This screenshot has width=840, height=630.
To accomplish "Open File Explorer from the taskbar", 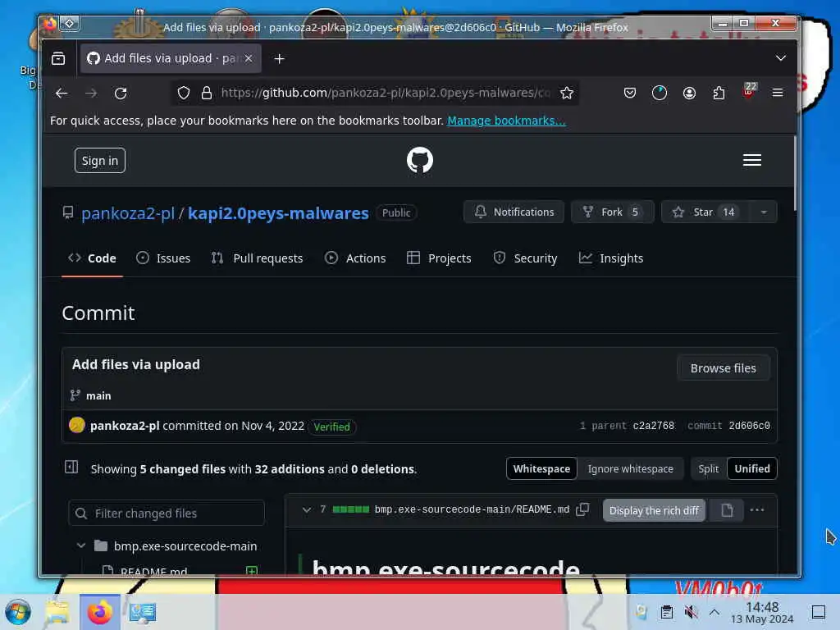I will tap(58, 612).
